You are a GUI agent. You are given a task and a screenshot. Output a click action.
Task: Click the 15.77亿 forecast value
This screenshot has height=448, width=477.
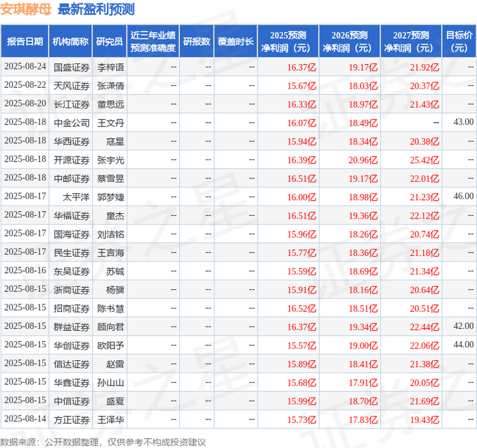click(302, 253)
